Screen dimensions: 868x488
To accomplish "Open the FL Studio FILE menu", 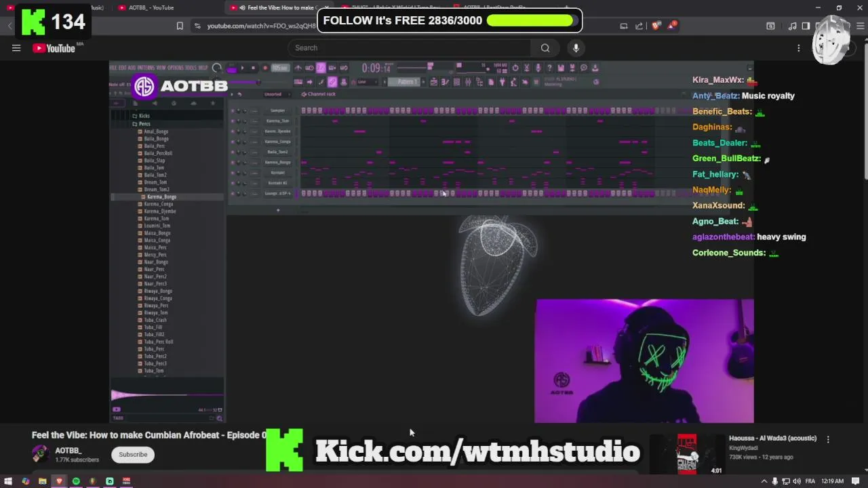I will 113,68.
